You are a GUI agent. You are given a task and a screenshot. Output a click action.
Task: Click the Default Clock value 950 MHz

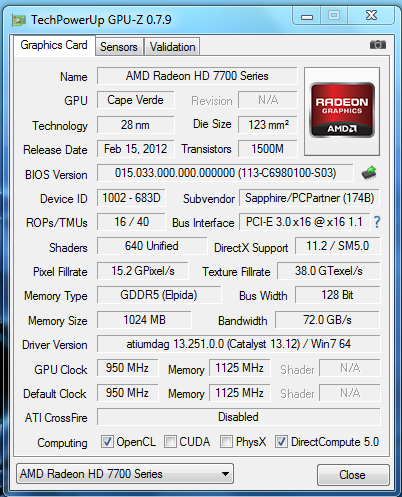[x=127, y=393]
